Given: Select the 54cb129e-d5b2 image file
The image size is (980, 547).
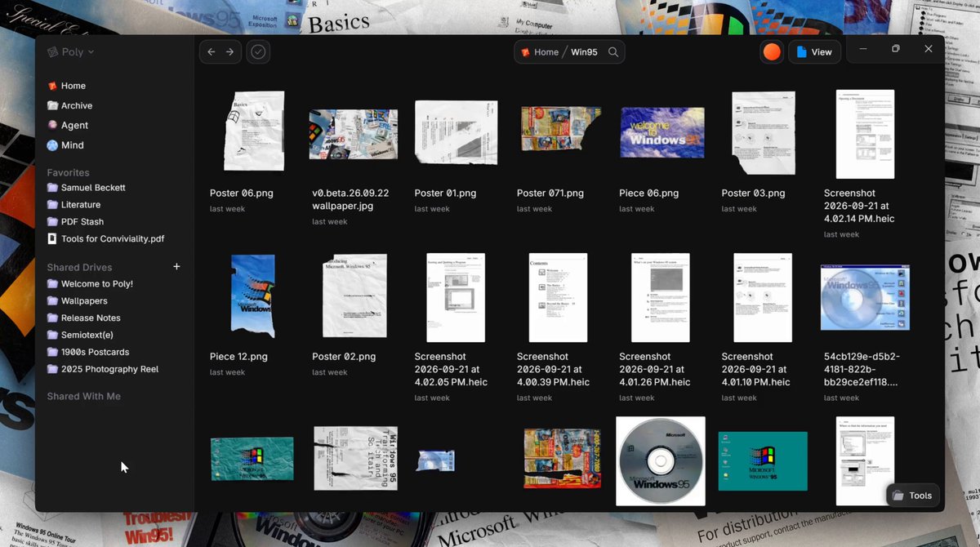Looking at the screenshot, I should [x=865, y=297].
